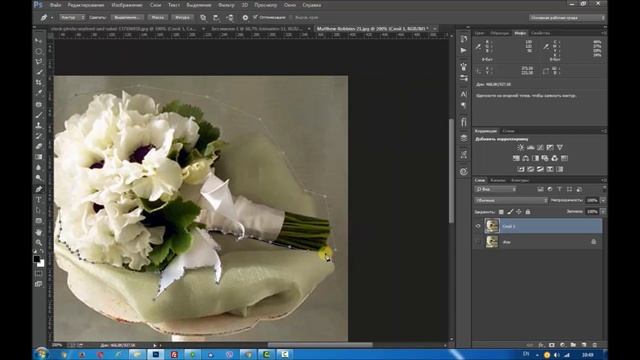Hide Слой 1 with eye icon
Screen dimensions: 640x360
coord(478,226)
